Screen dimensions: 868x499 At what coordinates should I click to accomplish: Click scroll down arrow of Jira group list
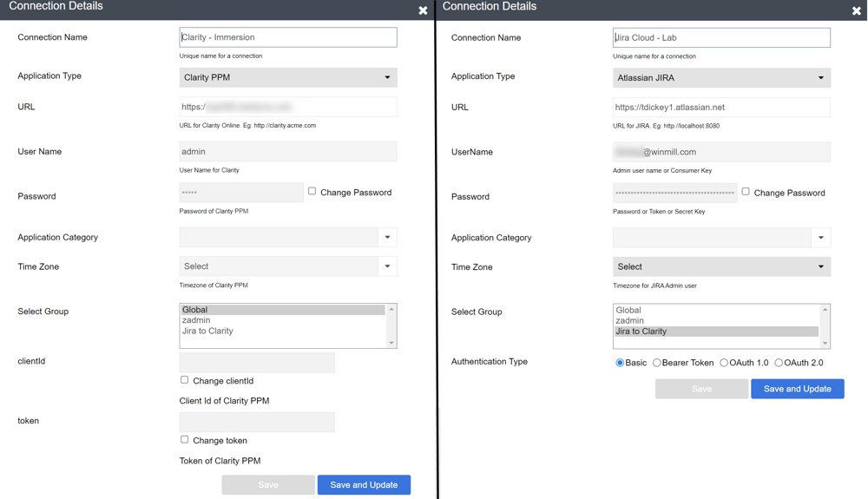[825, 344]
